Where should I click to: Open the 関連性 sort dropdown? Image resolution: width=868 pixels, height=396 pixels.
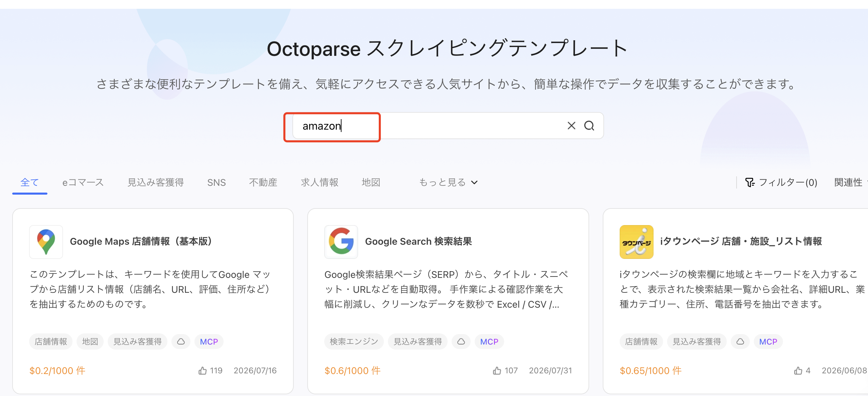point(850,182)
